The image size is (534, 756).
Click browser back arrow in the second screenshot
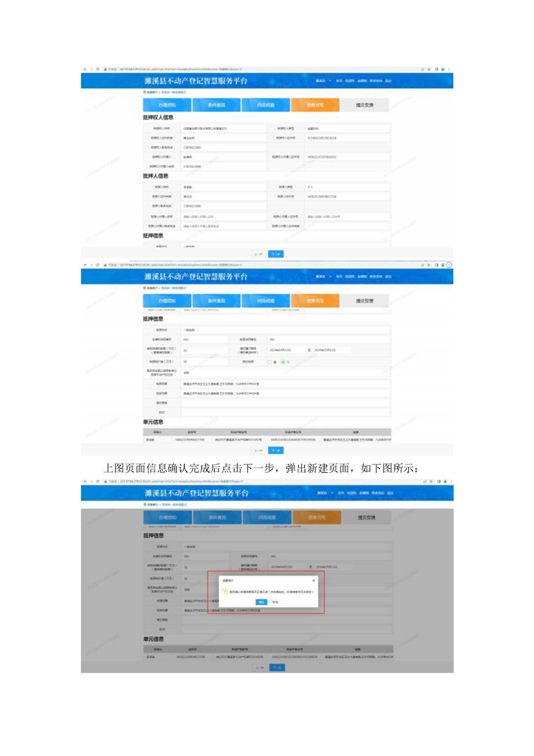(84, 265)
